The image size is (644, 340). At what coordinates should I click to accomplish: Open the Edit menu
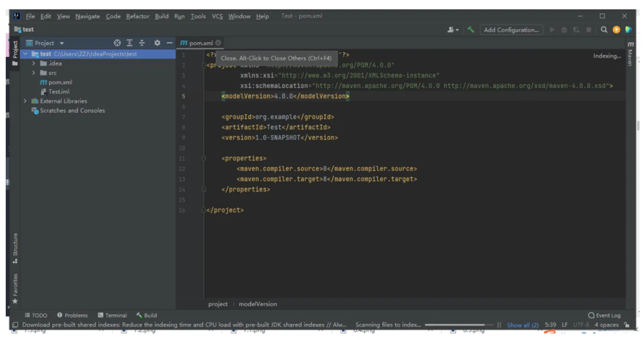pos(46,16)
